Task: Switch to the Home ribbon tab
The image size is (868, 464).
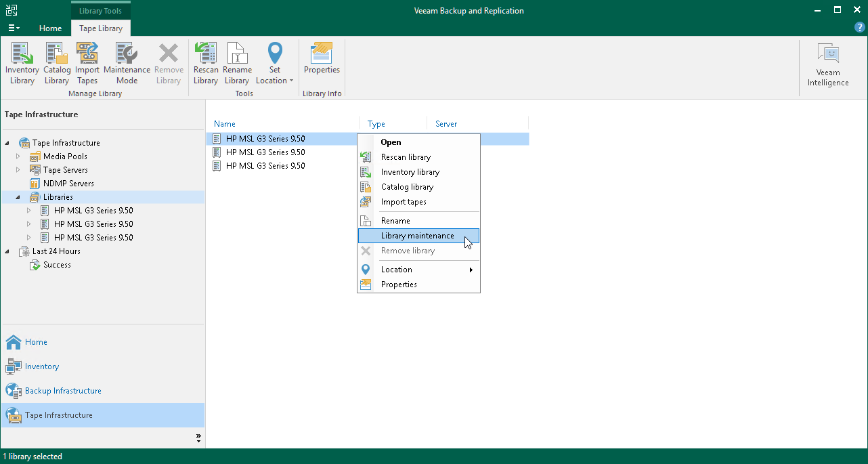Action: [x=50, y=28]
